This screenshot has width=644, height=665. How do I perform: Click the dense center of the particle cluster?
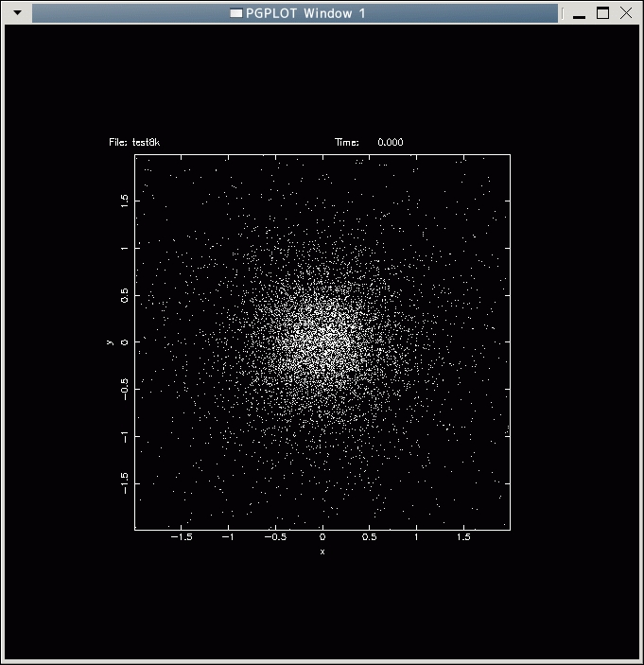322,341
